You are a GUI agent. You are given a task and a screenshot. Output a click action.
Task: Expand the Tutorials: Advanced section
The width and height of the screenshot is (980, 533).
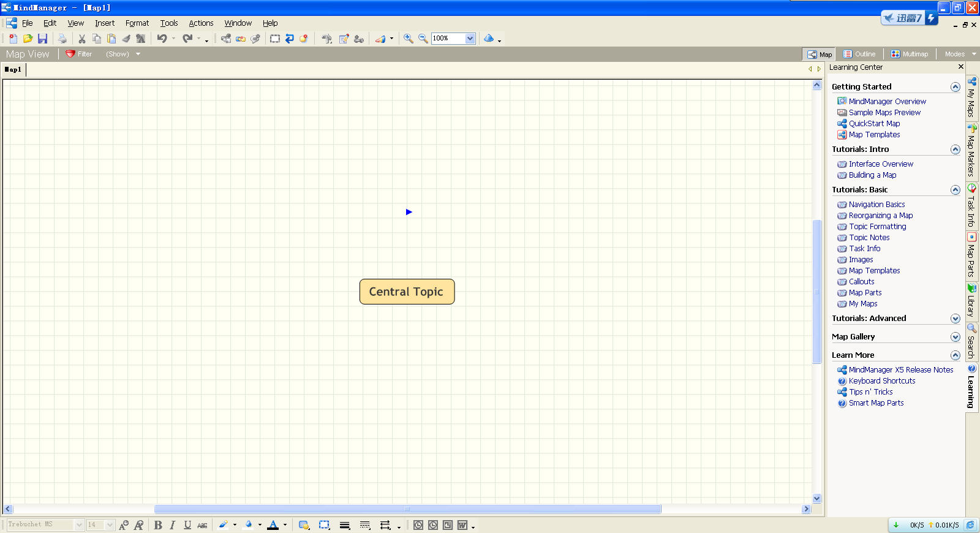coord(955,319)
